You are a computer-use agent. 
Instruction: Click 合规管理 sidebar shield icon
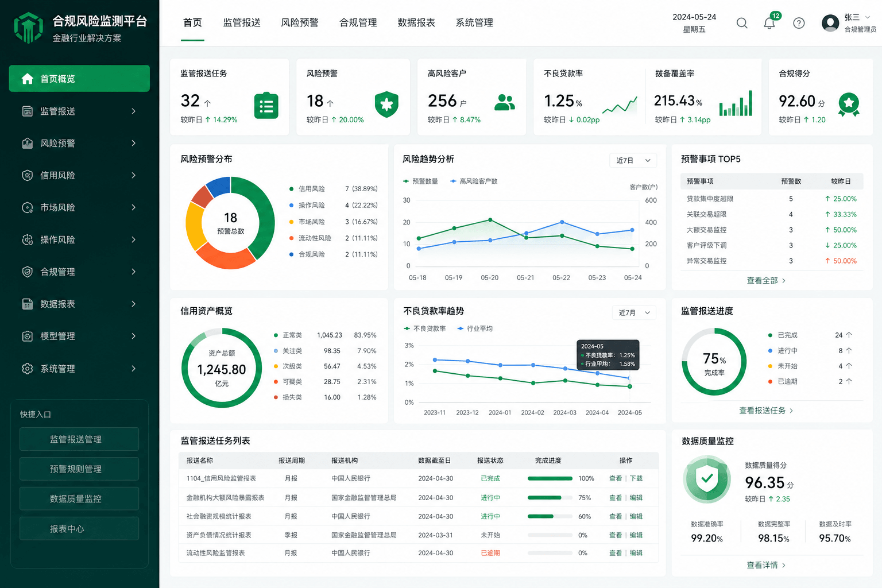coord(27,272)
